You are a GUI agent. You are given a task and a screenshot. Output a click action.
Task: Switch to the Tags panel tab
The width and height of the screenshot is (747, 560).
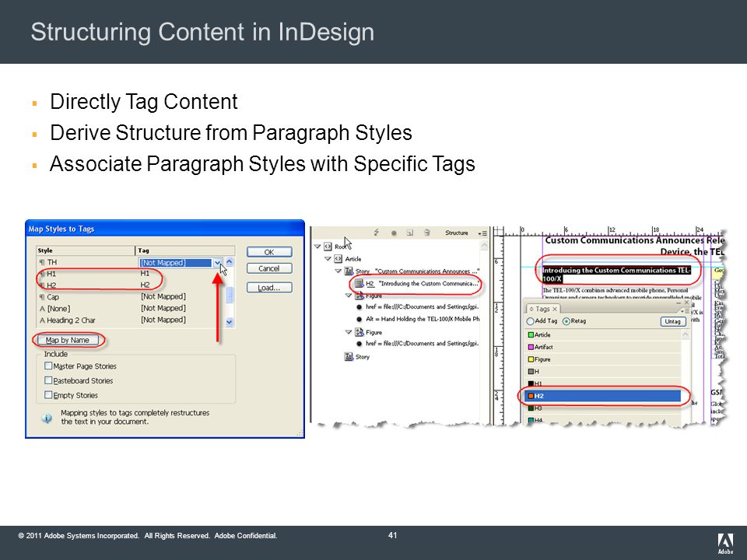[x=542, y=309]
